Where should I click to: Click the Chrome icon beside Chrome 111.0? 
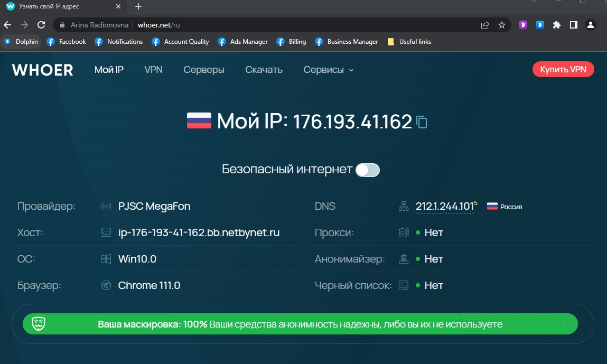[x=106, y=285]
